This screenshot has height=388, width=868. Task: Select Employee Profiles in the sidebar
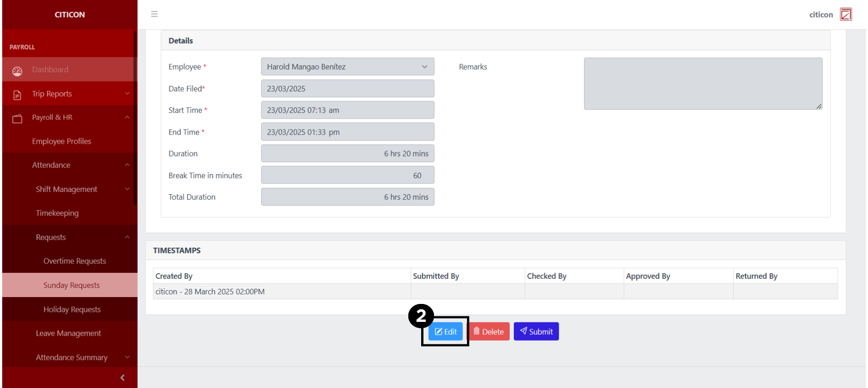(61, 141)
